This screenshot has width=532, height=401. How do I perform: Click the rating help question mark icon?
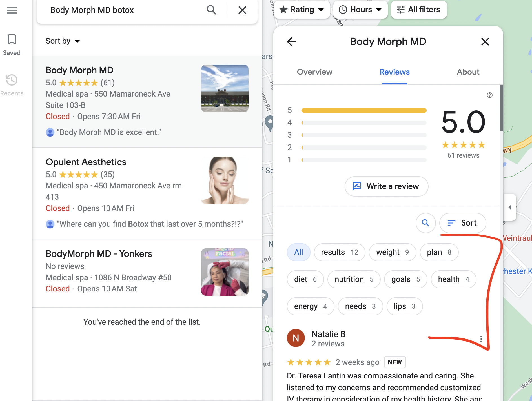pos(490,95)
